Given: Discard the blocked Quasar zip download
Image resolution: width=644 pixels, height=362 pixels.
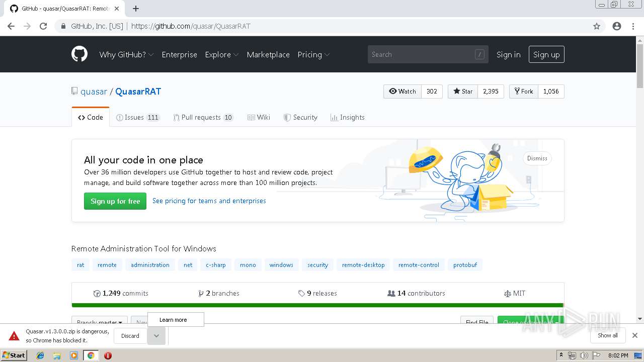Looking at the screenshot, I should [x=130, y=336].
